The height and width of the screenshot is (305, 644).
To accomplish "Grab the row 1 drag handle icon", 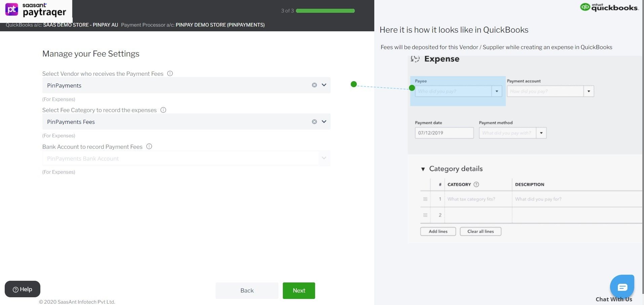I will pyautogui.click(x=425, y=199).
